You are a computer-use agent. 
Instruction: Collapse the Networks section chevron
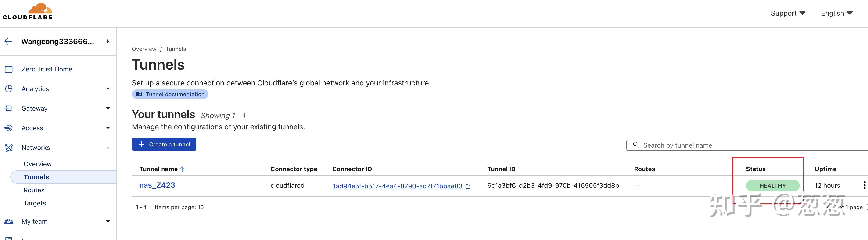click(108, 148)
